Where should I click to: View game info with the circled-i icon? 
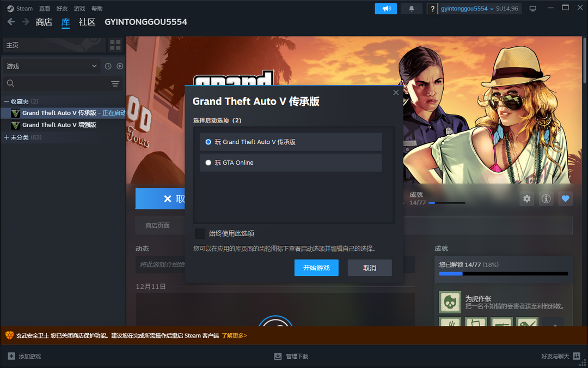click(x=546, y=198)
